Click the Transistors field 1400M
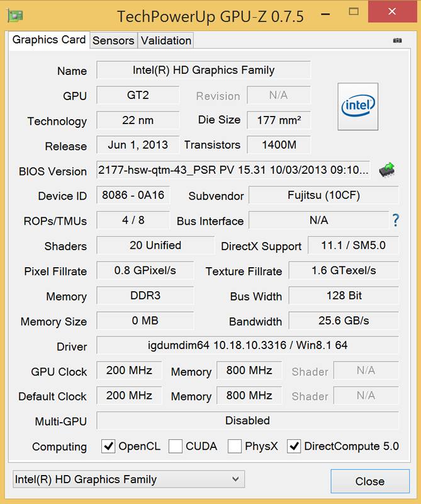 [279, 145]
